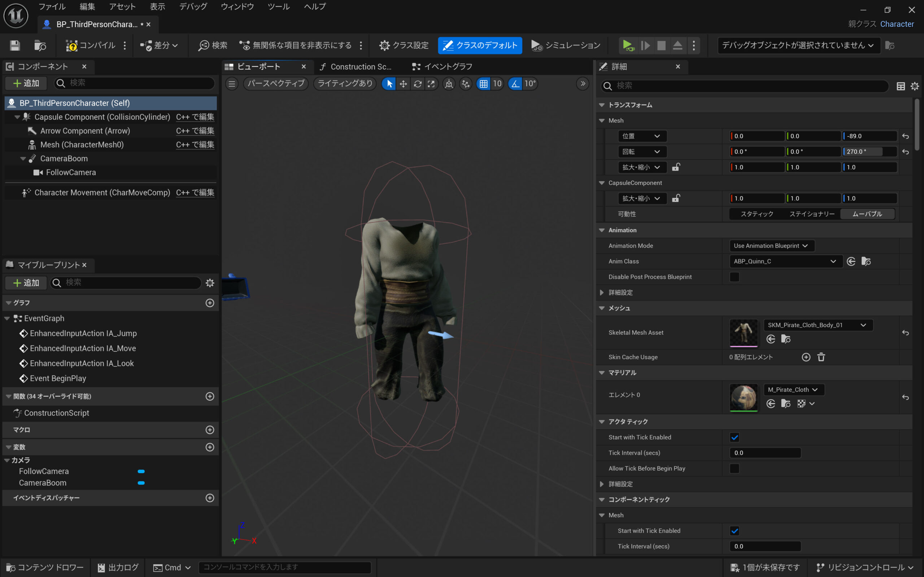Open the Animation Mode dropdown
Image resolution: width=924 pixels, height=577 pixels.
[771, 246]
